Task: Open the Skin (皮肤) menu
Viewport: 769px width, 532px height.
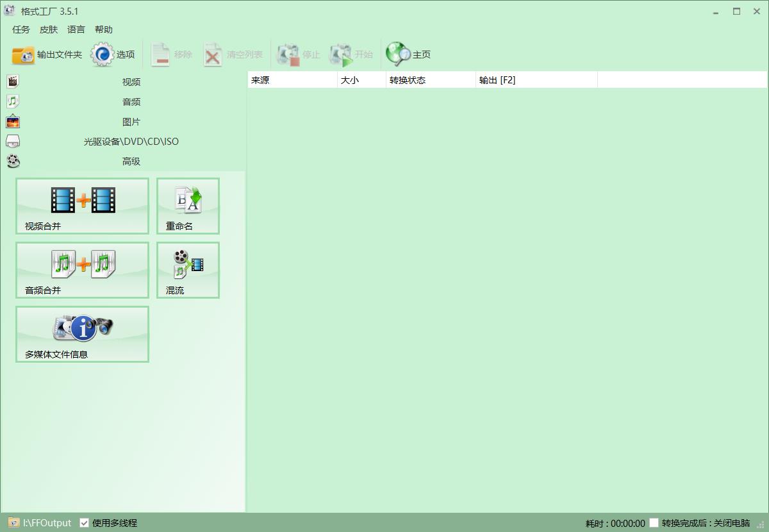Action: (x=49, y=29)
